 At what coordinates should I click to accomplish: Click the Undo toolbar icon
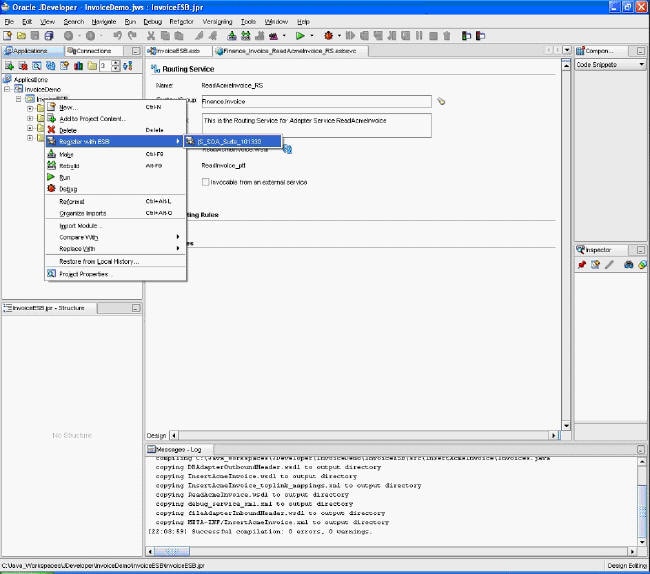pos(118,36)
